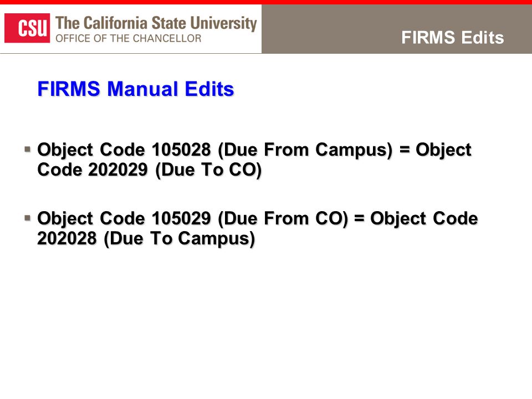Select the "FIRMS Edits" header label

click(x=453, y=37)
